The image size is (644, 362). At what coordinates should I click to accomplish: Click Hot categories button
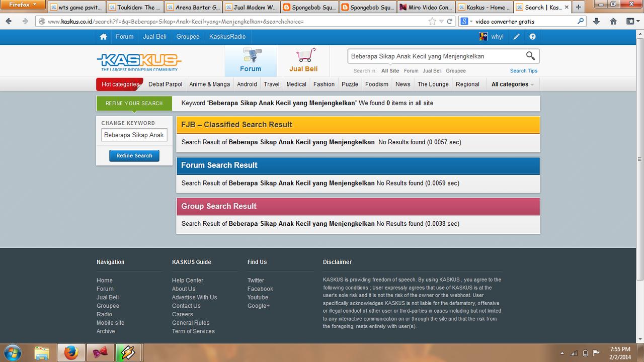[x=120, y=84]
